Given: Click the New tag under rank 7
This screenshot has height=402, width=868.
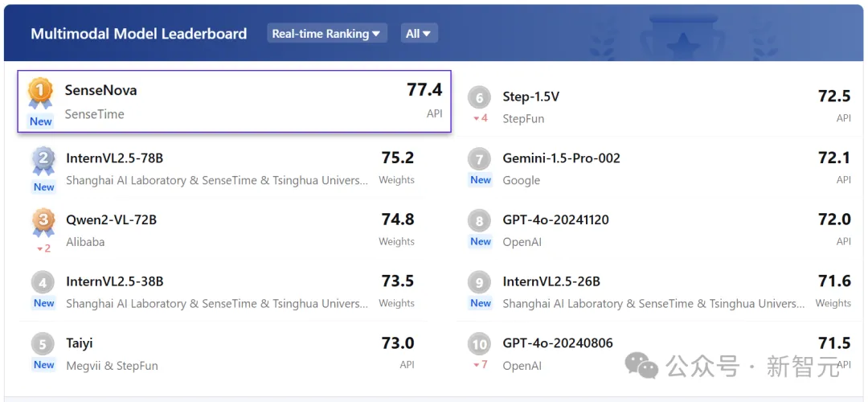Looking at the screenshot, I should 481,180.
